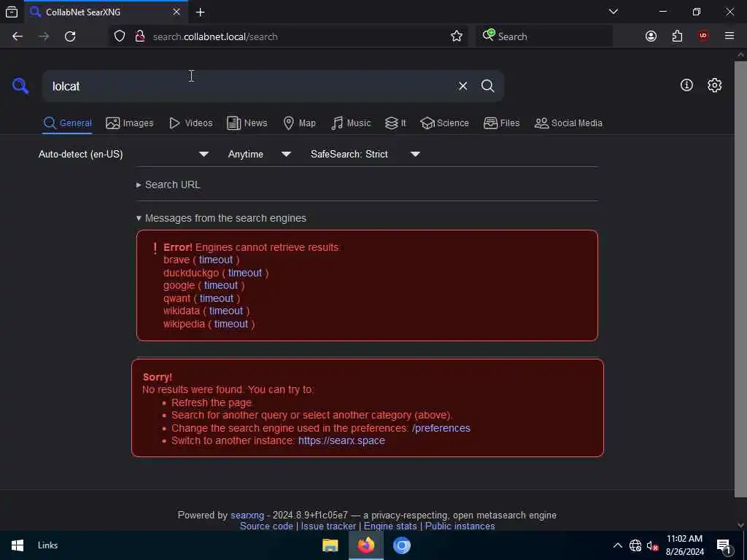Click duckduckgo timeout link
Image resolution: width=747 pixels, height=560 pixels.
tap(245, 273)
